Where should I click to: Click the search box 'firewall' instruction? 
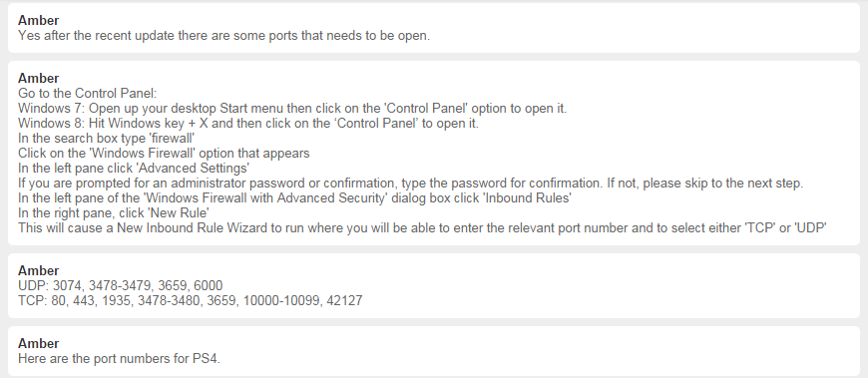pos(107,138)
